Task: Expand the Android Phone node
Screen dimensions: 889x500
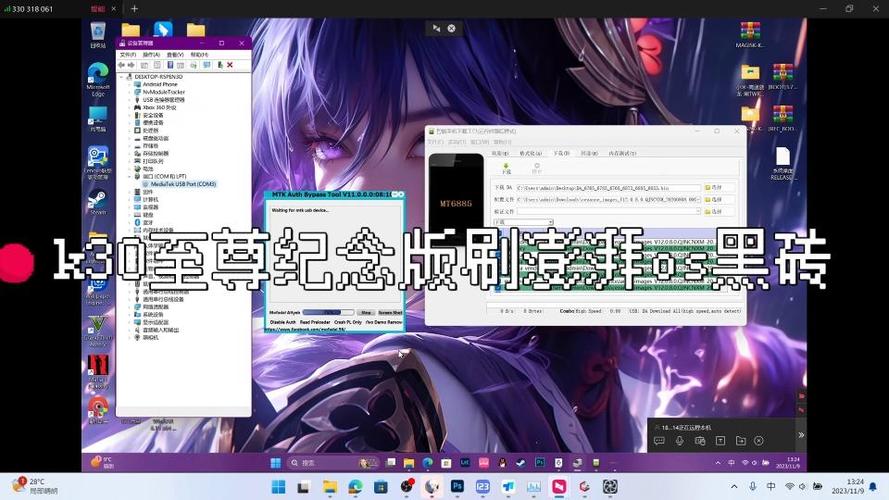Action: click(129, 84)
